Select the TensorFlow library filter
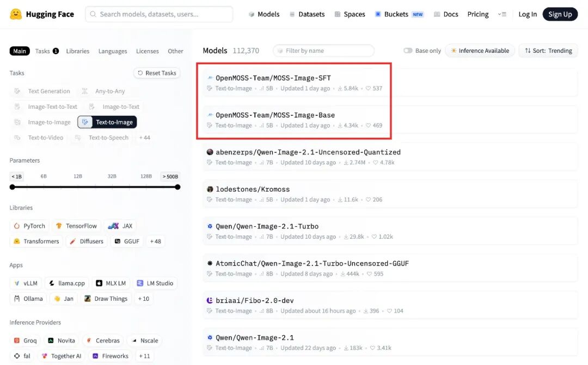This screenshot has height=365, width=588. (x=77, y=226)
